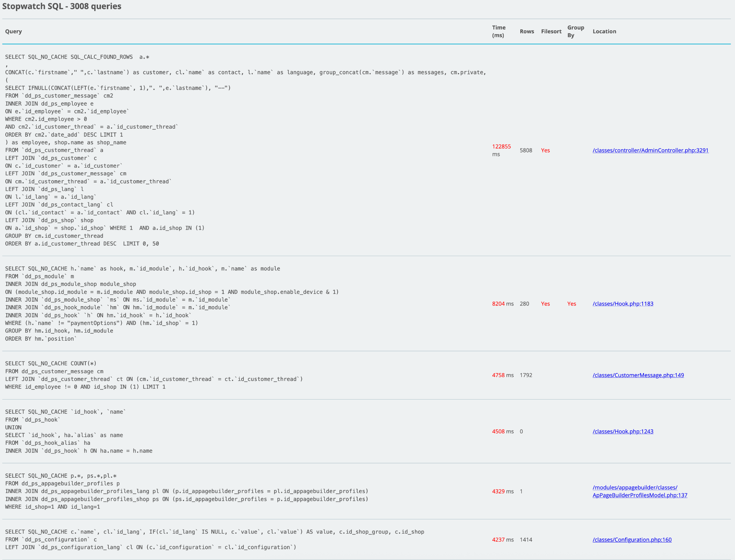Open the AdminController.php:3291 location link
735x560 pixels.
(x=650, y=150)
